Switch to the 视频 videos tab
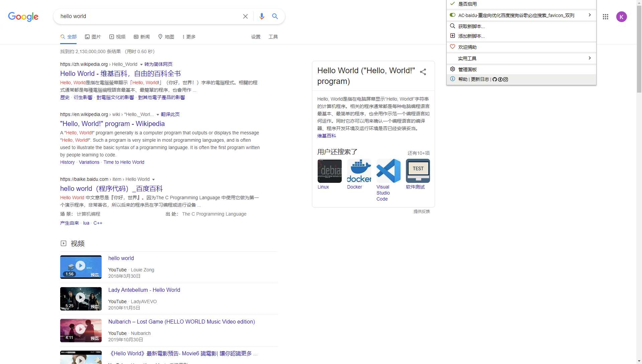The image size is (642, 364). pos(117,37)
